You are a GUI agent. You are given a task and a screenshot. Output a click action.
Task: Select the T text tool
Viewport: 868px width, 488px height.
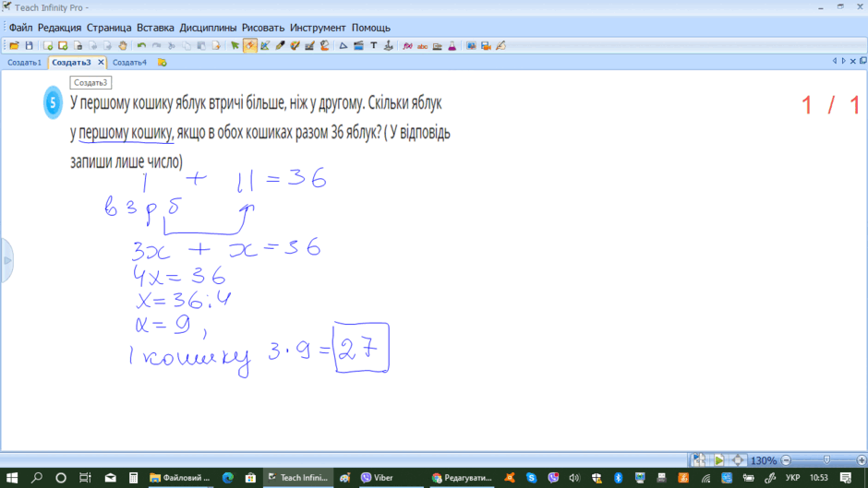click(374, 46)
